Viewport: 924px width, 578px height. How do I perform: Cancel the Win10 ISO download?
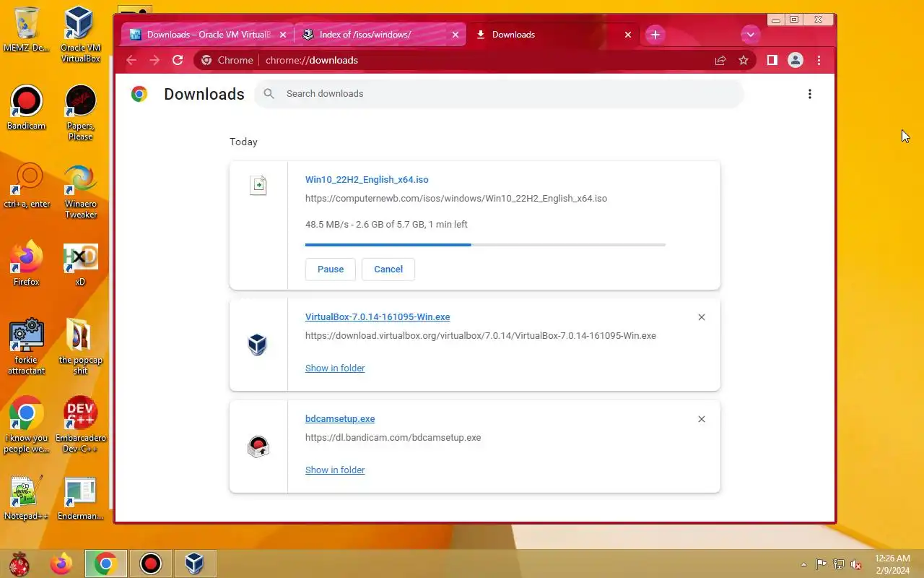[x=388, y=269]
